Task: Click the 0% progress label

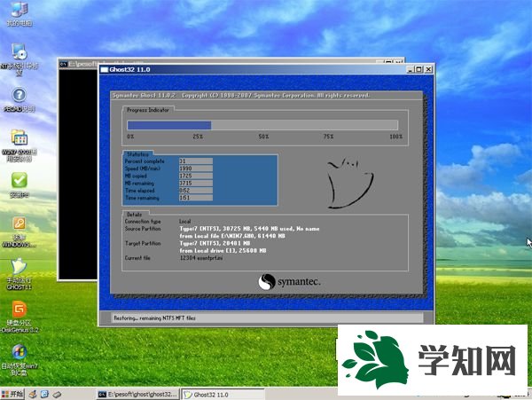Action: 130,137
